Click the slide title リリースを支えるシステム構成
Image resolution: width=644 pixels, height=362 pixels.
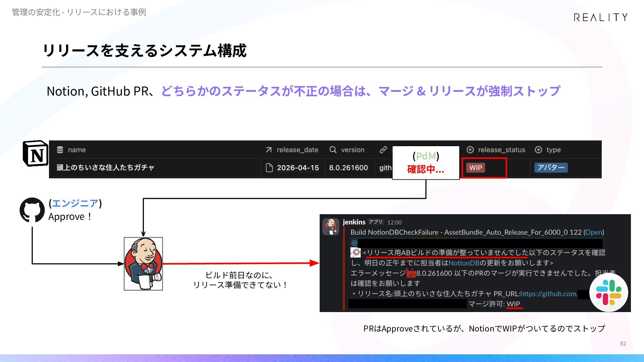(145, 51)
